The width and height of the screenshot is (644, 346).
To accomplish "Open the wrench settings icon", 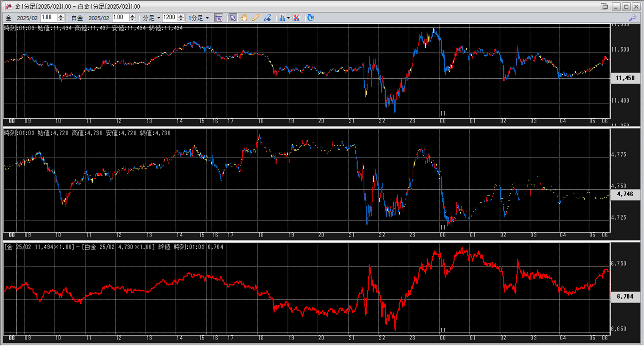I will pyautogui.click(x=632, y=18).
